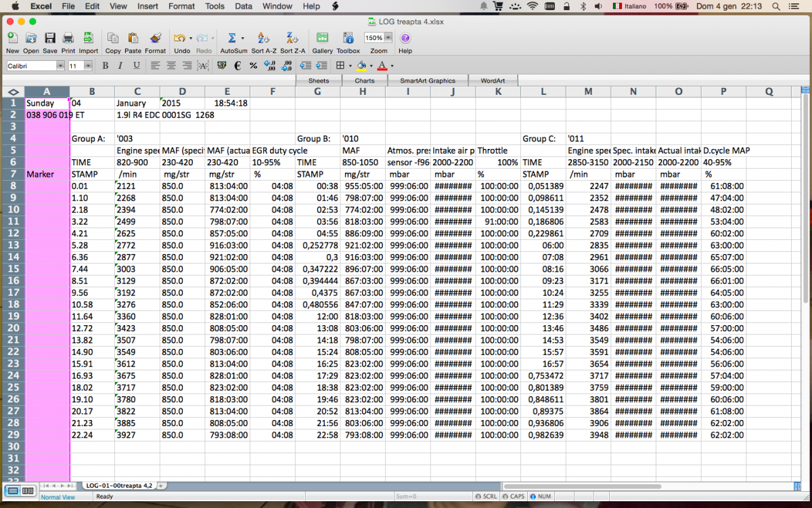
Task: Click the Help button
Action: 405,39
